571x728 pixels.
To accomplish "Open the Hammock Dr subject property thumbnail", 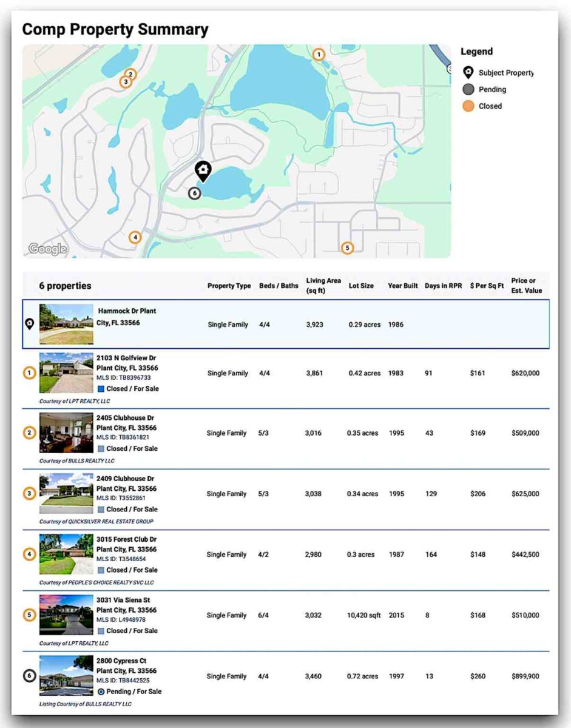I will click(66, 324).
